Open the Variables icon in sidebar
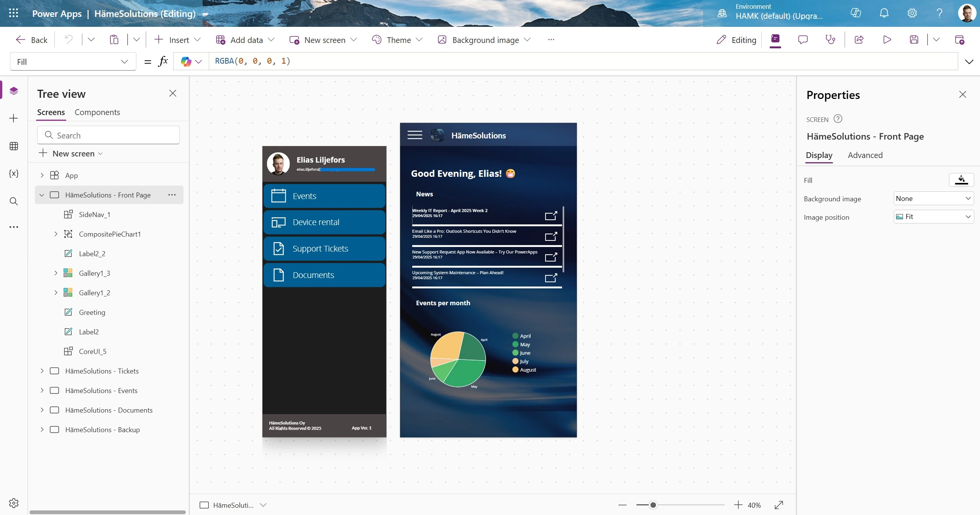 [14, 173]
